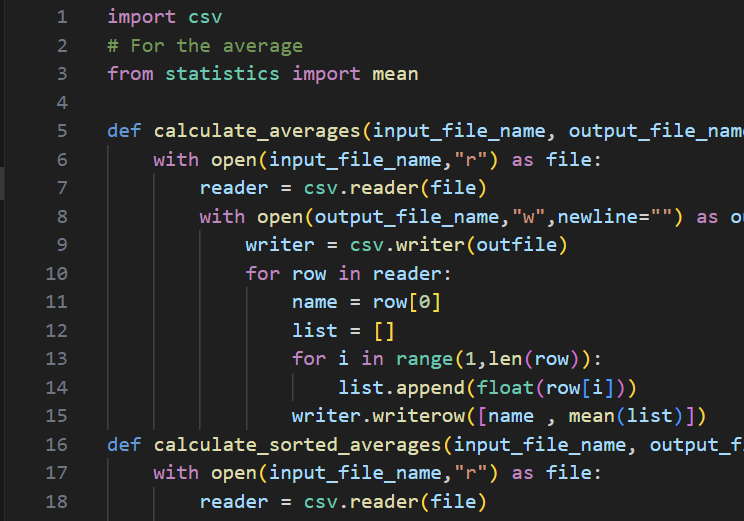Image resolution: width=744 pixels, height=521 pixels.
Task: Click 'name' variable at start of line 11
Action: point(315,302)
